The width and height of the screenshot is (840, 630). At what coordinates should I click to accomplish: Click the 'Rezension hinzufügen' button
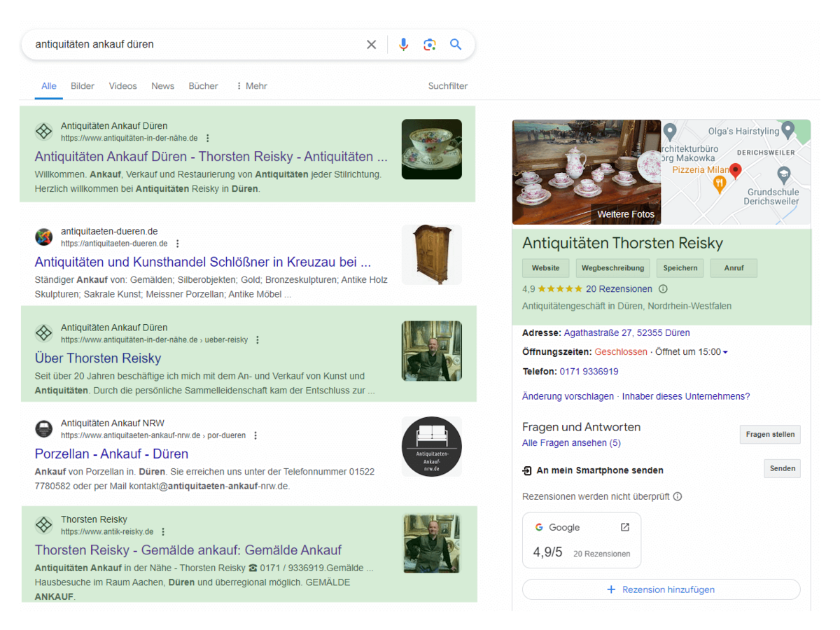pyautogui.click(x=661, y=589)
